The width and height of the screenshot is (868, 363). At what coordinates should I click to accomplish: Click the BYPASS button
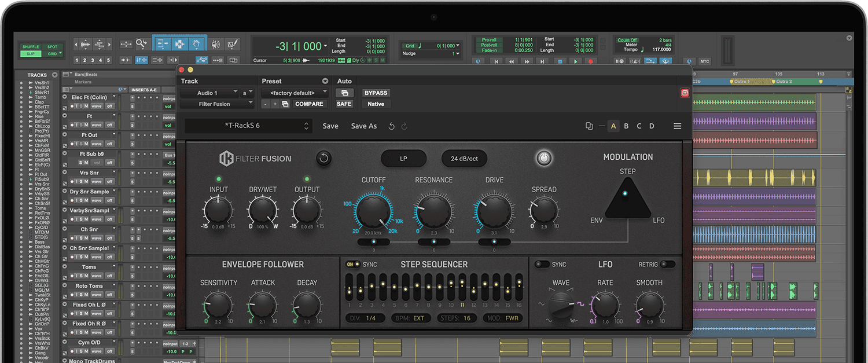coord(376,93)
